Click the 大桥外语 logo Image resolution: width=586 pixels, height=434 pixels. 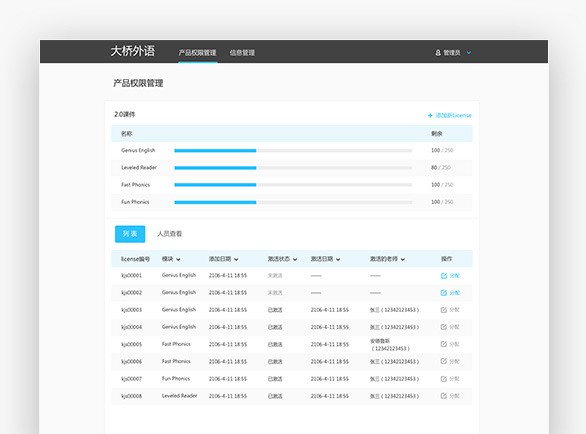[x=133, y=51]
